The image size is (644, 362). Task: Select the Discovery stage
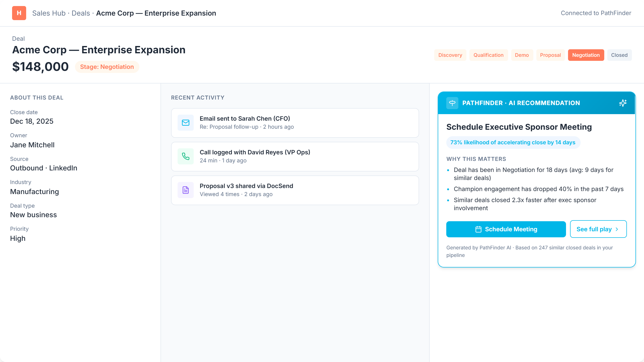coord(450,55)
